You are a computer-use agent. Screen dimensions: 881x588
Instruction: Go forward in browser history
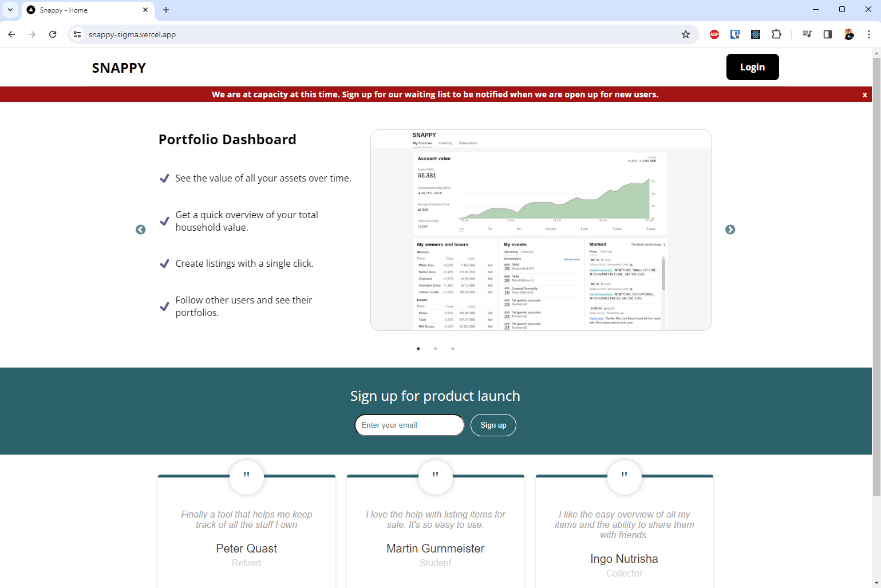pos(32,34)
